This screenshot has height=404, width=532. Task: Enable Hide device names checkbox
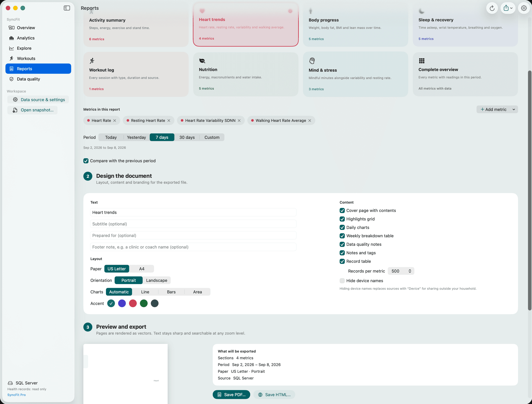pyautogui.click(x=342, y=280)
